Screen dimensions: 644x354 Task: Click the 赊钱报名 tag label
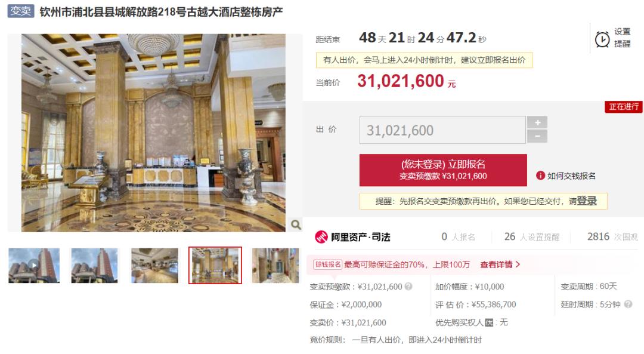click(x=328, y=264)
